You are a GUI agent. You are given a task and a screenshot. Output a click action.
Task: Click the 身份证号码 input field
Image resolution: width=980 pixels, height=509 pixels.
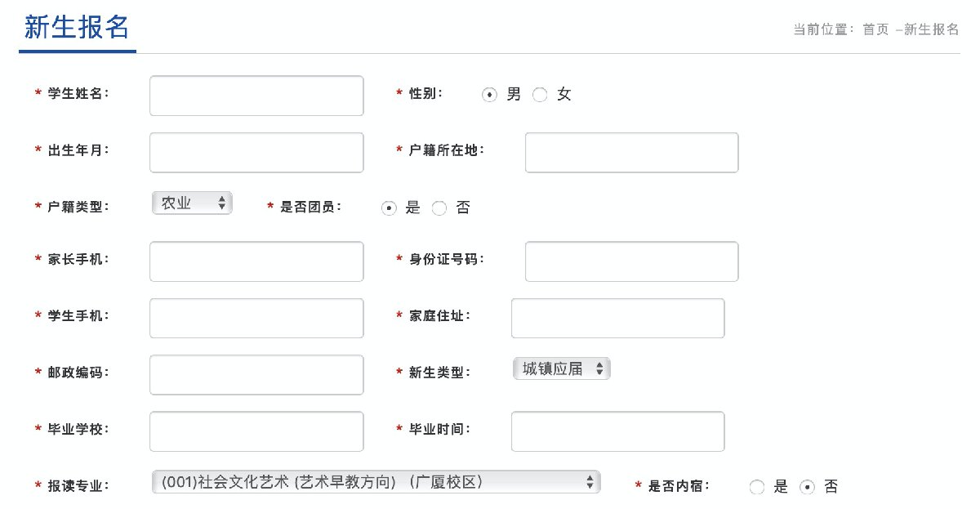pyautogui.click(x=631, y=261)
